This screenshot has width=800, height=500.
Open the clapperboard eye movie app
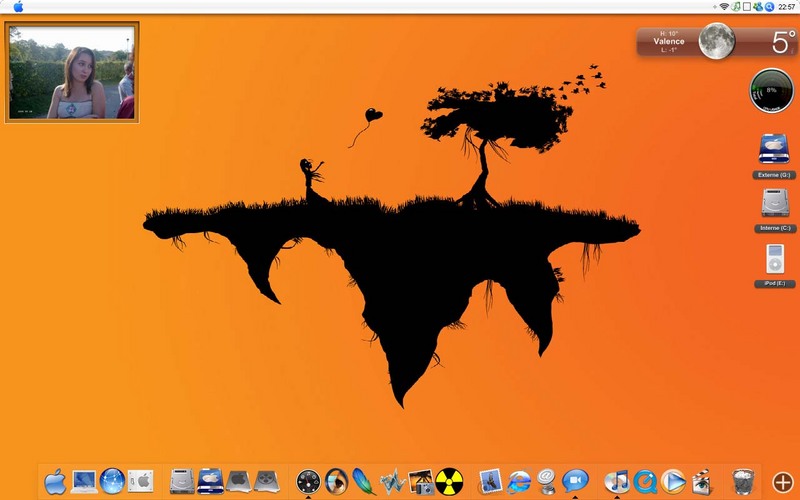[x=702, y=482]
